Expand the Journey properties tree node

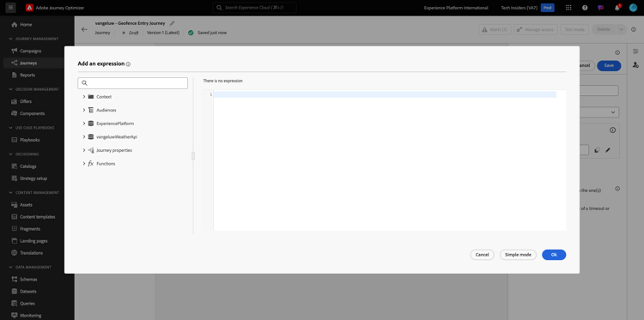point(84,150)
